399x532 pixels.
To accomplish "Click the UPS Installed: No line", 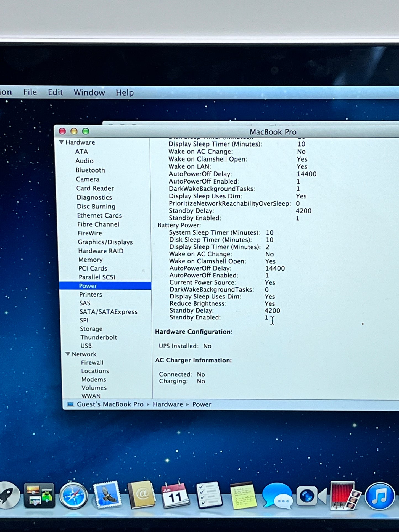I will [x=185, y=346].
